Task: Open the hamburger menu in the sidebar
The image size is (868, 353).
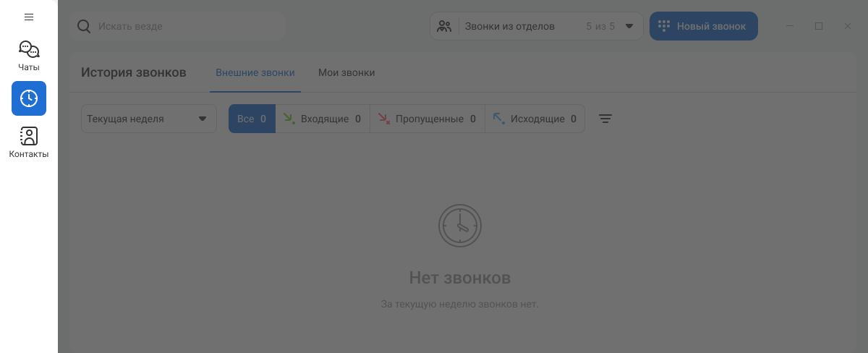Action: click(29, 17)
